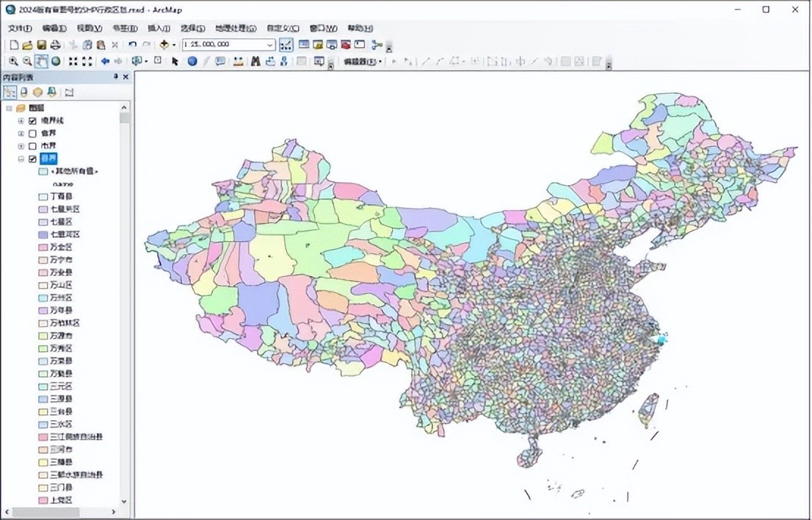Turn on the 市界 layer checkbox

pyautogui.click(x=32, y=146)
